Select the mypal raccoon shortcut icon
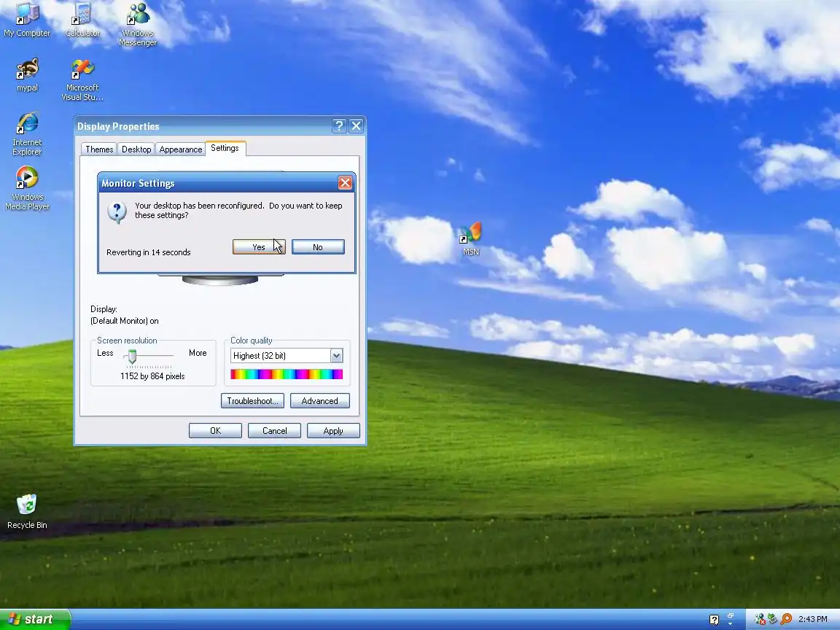 (x=27, y=75)
